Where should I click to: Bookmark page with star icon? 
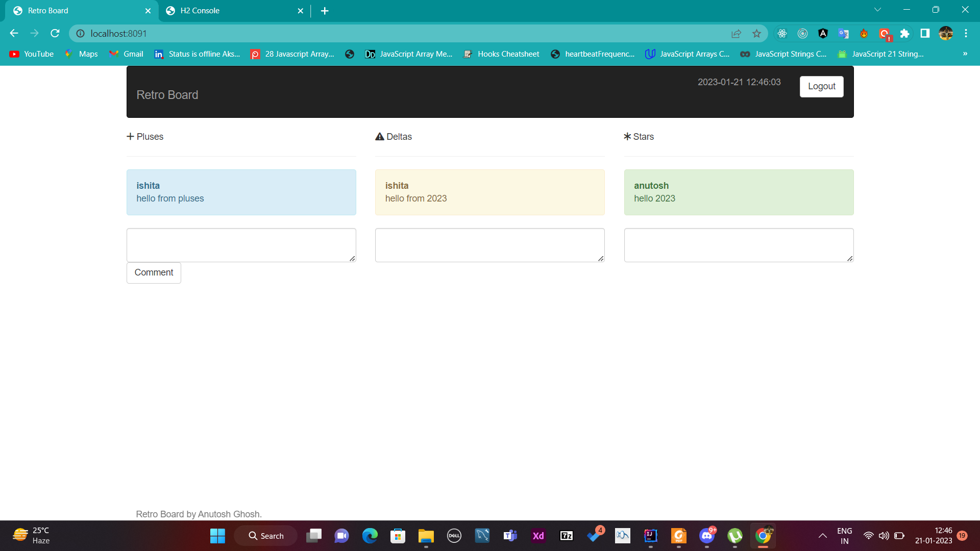tap(756, 34)
